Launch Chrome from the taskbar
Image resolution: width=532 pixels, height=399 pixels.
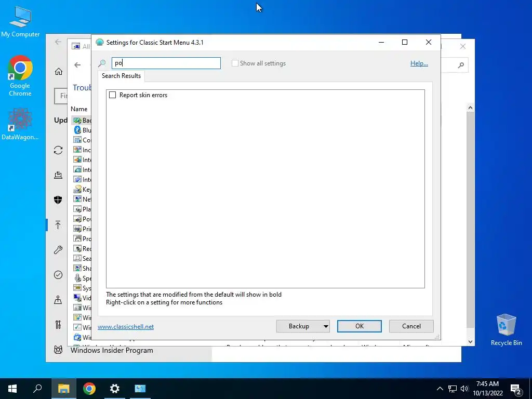pos(89,389)
